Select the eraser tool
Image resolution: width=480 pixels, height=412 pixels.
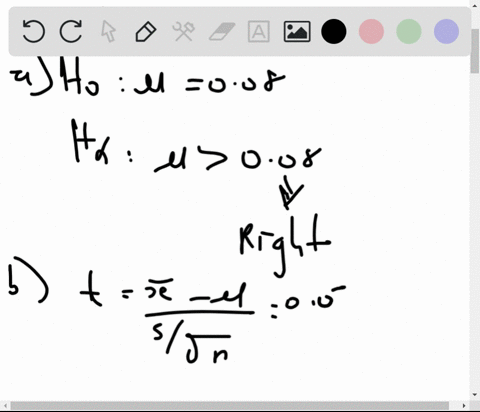[222, 31]
